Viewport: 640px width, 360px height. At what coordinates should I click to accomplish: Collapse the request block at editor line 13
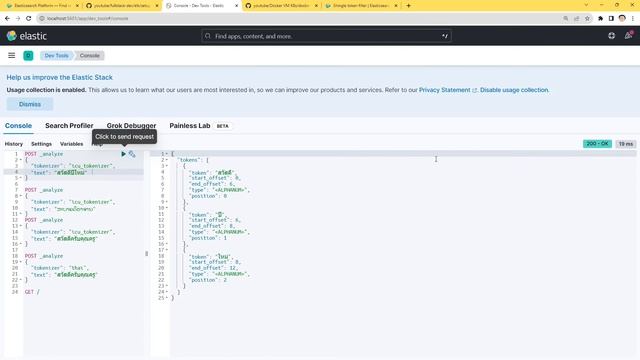tap(21, 226)
